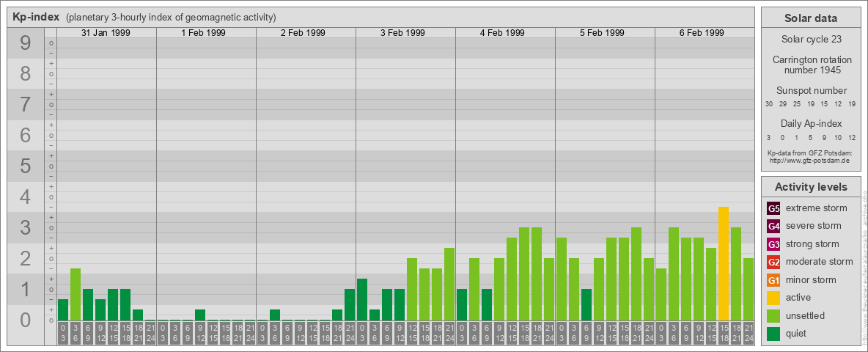Click the Kp scale number 9
The width and height of the screenshot is (868, 352).
click(26, 43)
